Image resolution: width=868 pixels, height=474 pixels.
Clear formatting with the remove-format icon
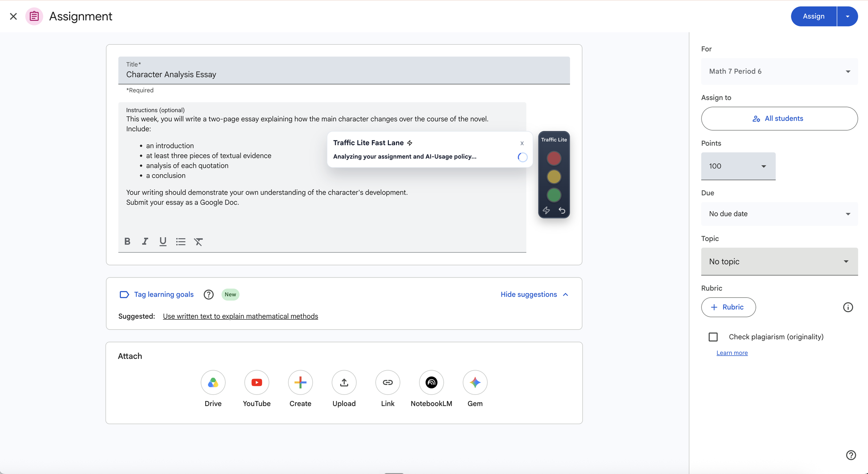click(x=198, y=241)
